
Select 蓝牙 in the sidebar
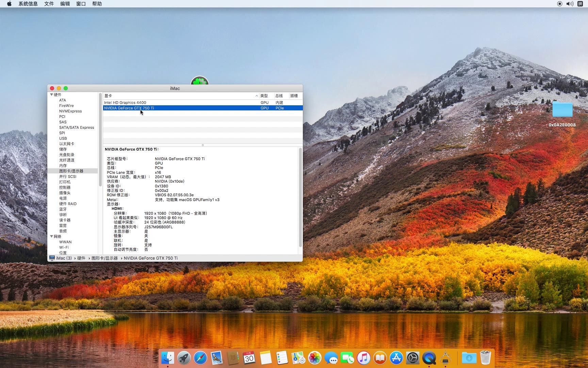point(63,209)
